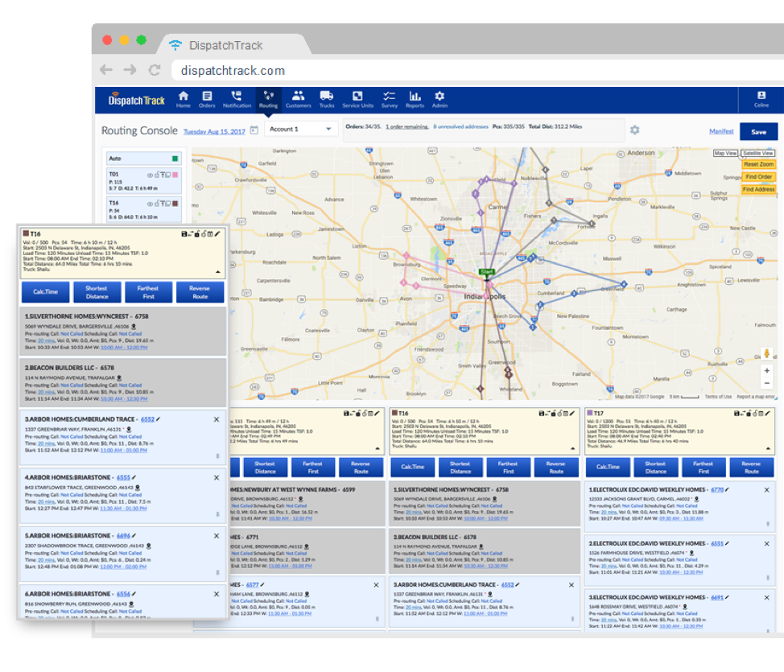784x672 pixels.
Task: Switch to the Orders tab
Action: [x=207, y=97]
